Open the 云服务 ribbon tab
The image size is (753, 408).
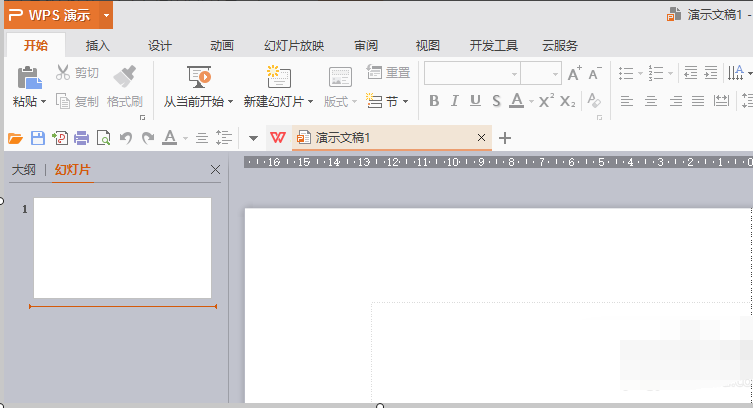560,46
